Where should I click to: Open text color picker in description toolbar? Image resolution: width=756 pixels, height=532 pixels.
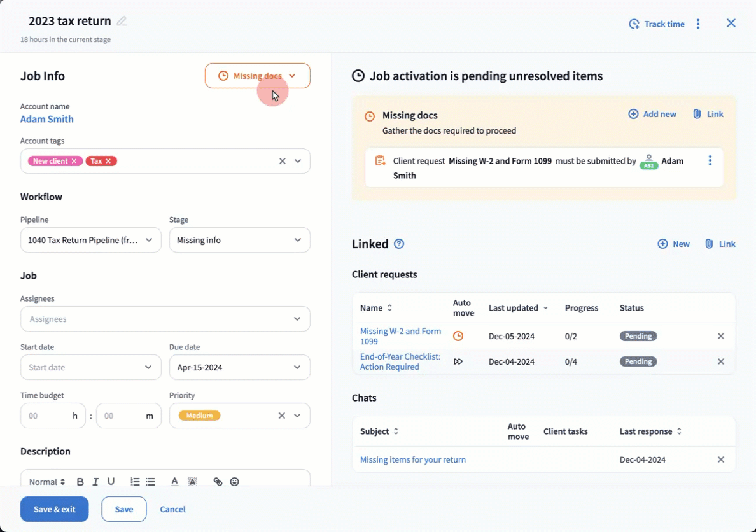point(174,482)
